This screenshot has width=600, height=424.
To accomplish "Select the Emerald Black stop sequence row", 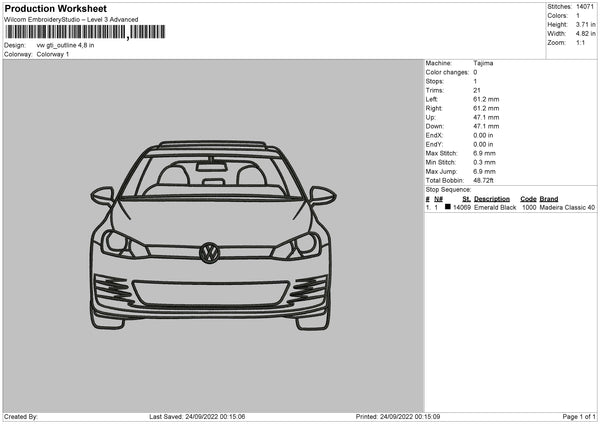I will coord(510,208).
